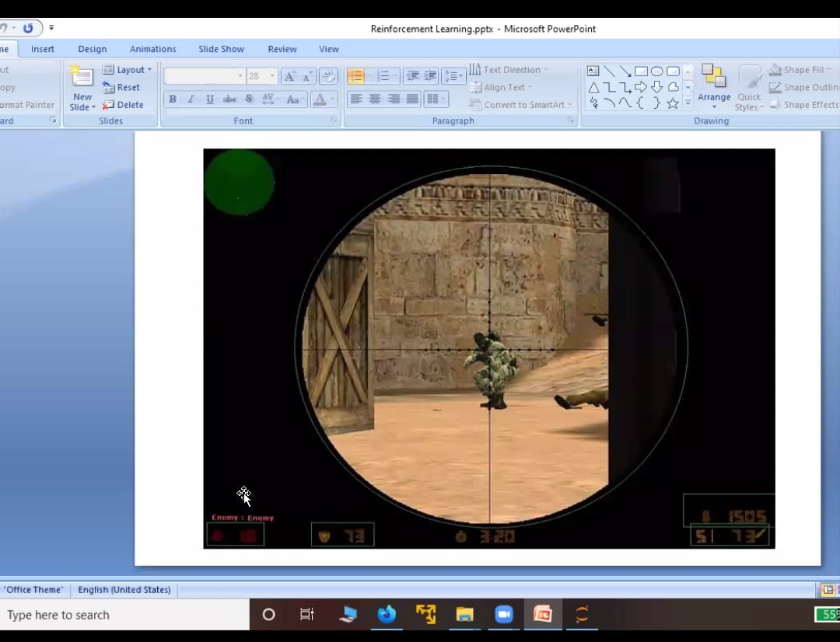
Task: Open the font size dropdown
Action: [272, 76]
